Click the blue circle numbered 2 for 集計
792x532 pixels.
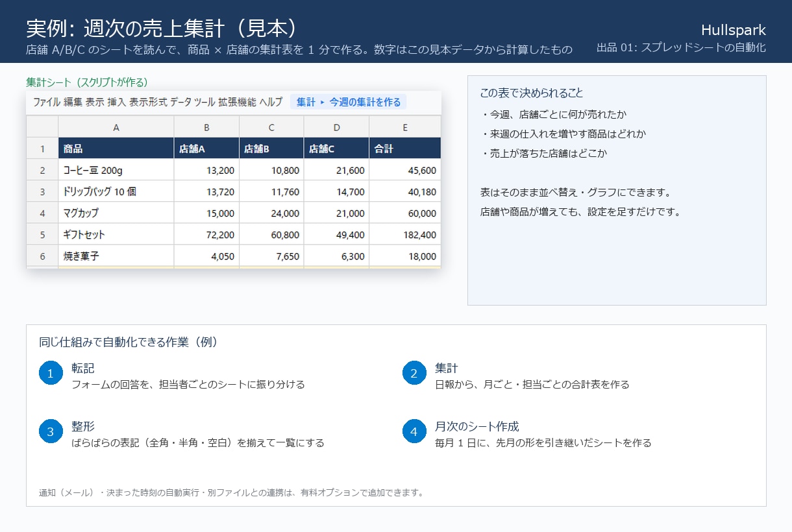pyautogui.click(x=414, y=373)
